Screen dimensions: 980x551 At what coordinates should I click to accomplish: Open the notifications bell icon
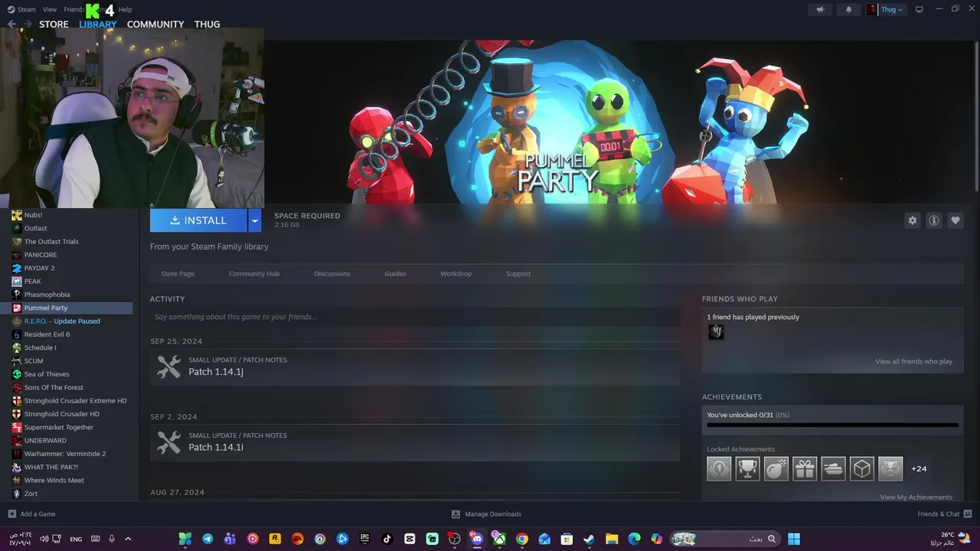848,9
